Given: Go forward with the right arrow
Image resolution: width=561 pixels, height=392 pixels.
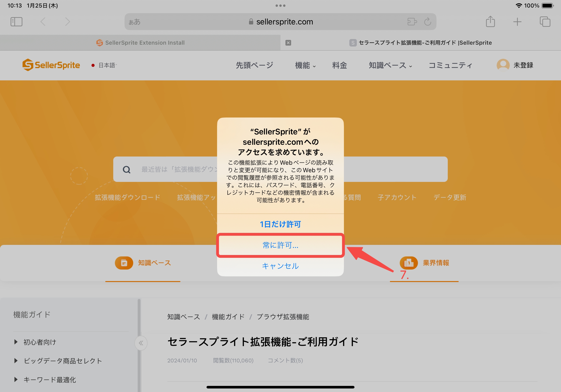Looking at the screenshot, I should tap(67, 22).
